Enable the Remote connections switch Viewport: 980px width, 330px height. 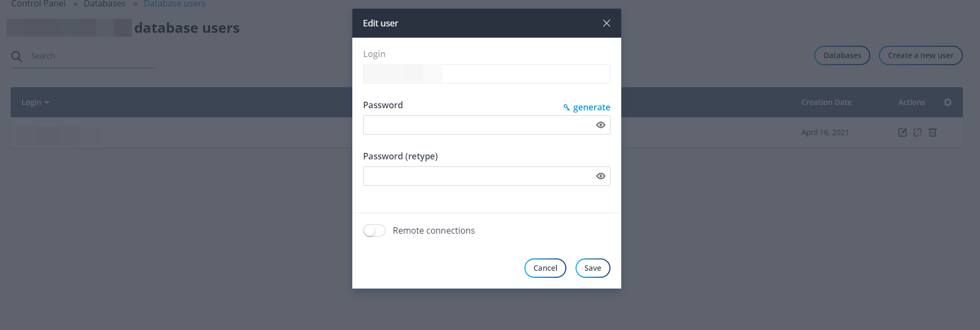(374, 230)
